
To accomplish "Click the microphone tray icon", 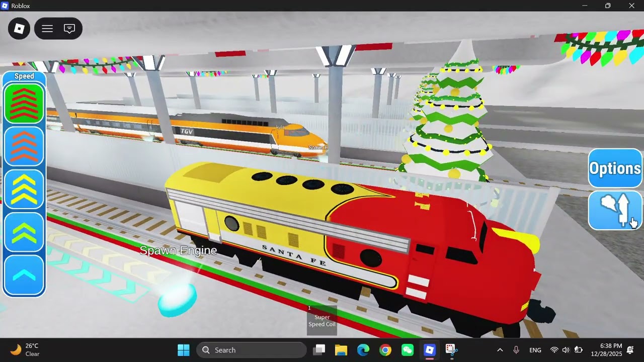I will pyautogui.click(x=516, y=350).
